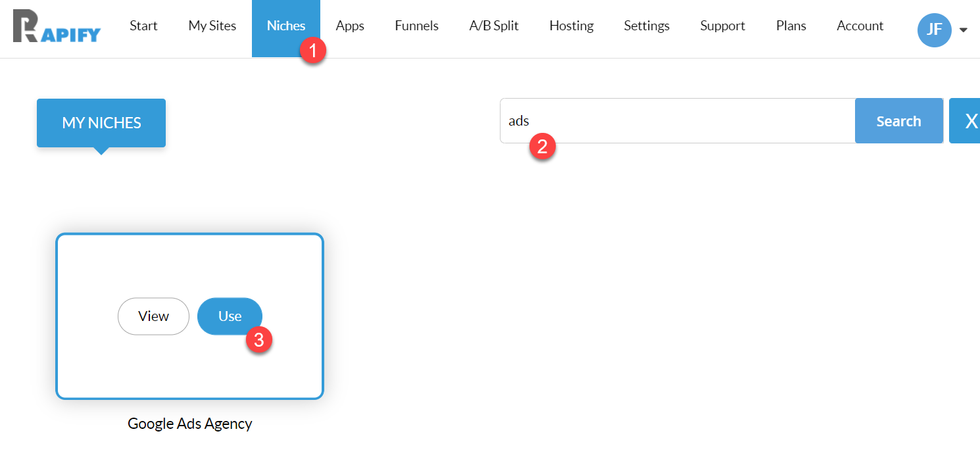Open the JF user avatar
This screenshot has width=980, height=467.
[934, 30]
